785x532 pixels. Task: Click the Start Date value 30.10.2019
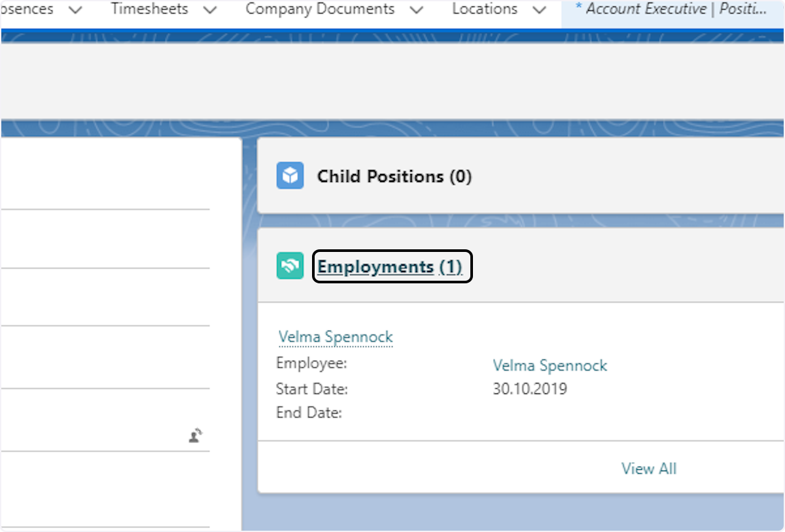[530, 389]
